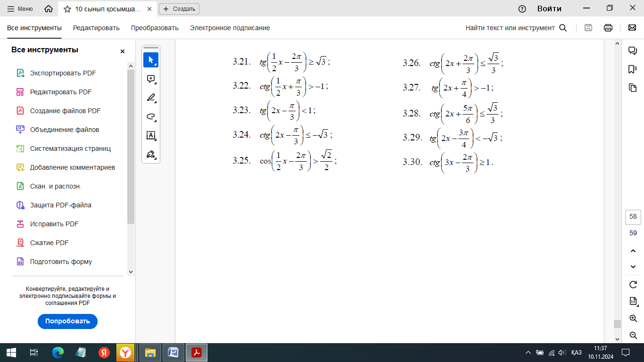Click the Скан. и распозн. icon
Screen dimensions: 644x362
click(20, 186)
